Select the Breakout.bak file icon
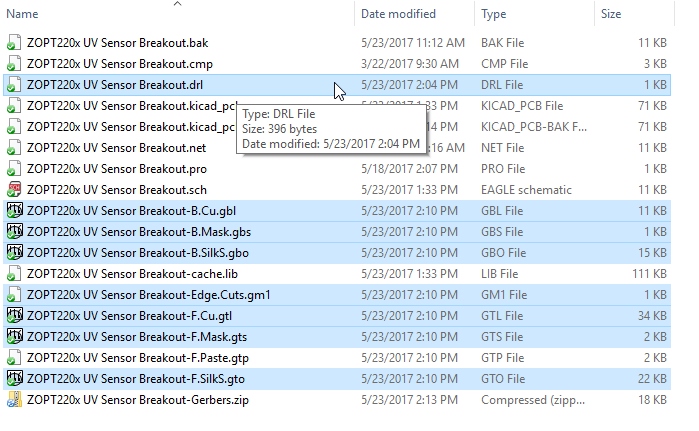Screen dimensions: 699x431 14,43
